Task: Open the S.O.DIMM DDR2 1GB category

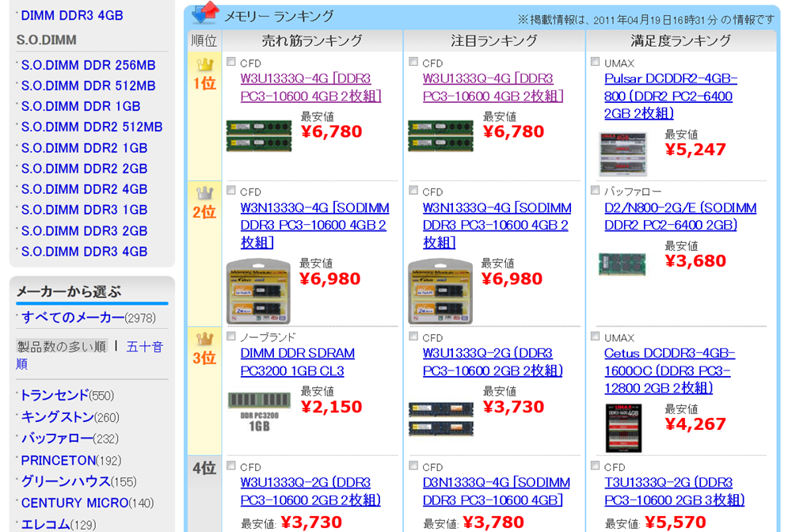Action: tap(84, 148)
